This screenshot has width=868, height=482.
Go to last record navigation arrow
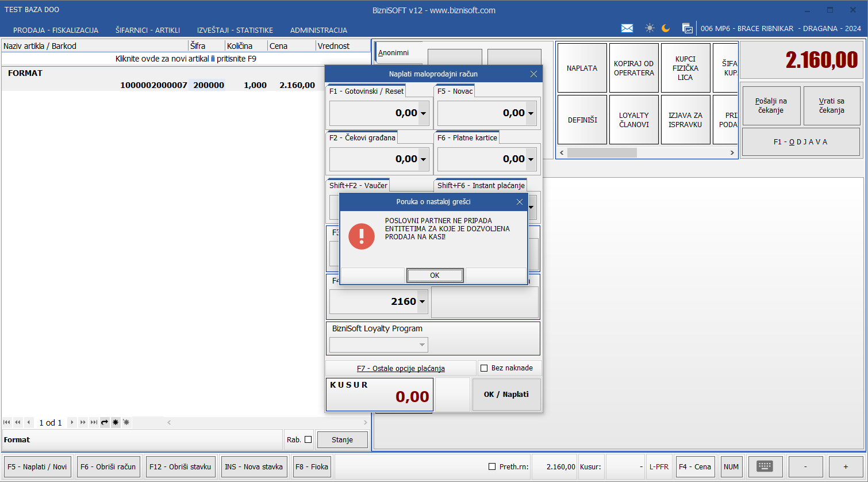point(94,422)
